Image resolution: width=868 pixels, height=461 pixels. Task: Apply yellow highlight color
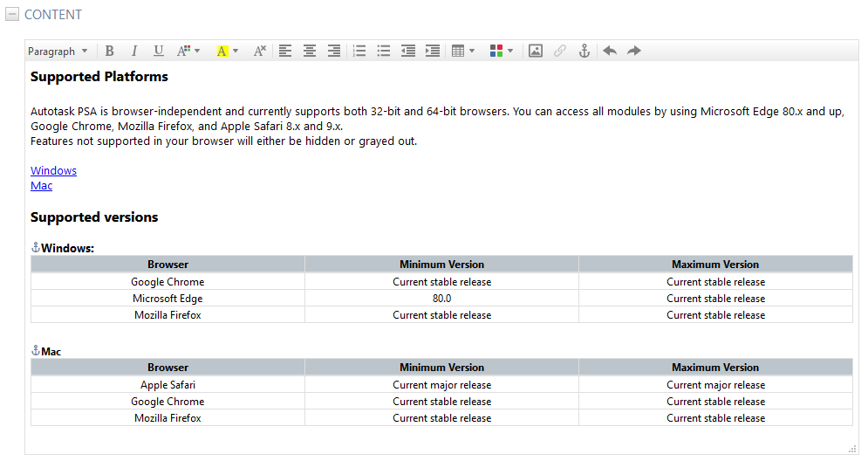pyautogui.click(x=222, y=51)
